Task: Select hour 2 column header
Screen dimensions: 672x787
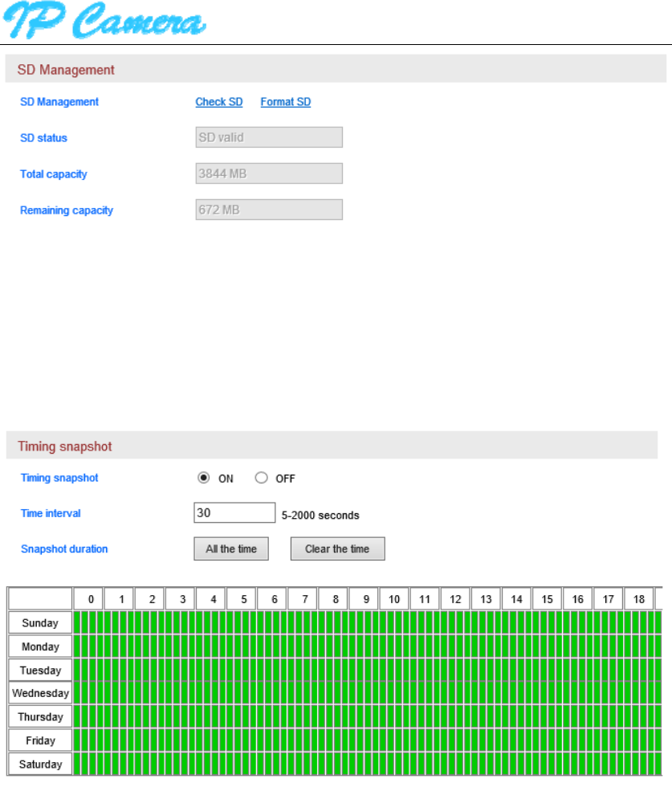Action: tap(150, 599)
